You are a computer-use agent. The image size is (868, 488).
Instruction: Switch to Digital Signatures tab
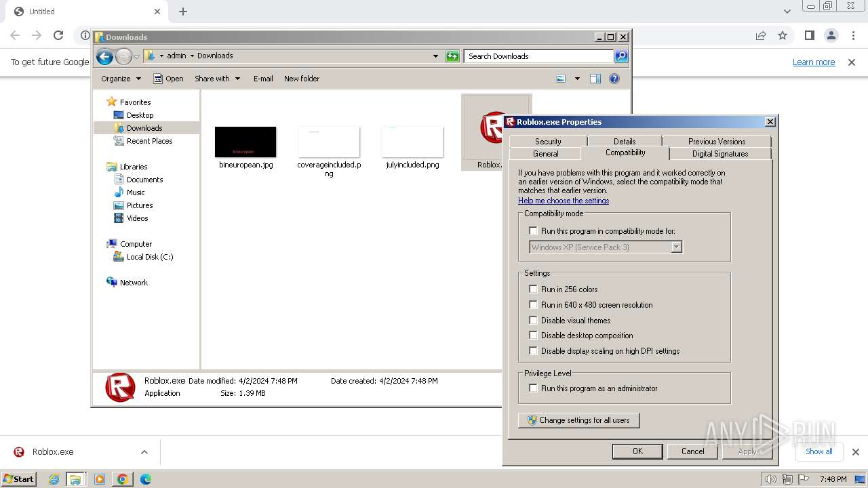[x=720, y=153]
